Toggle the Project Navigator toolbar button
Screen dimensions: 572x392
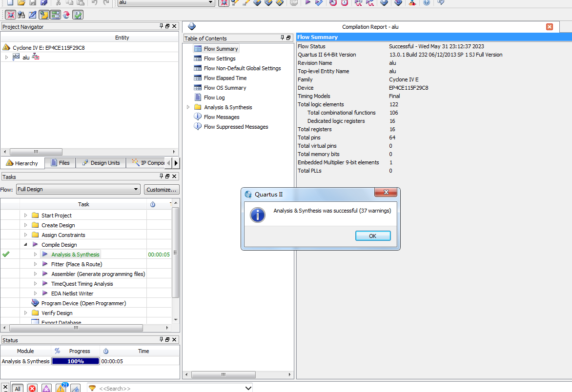click(10, 15)
